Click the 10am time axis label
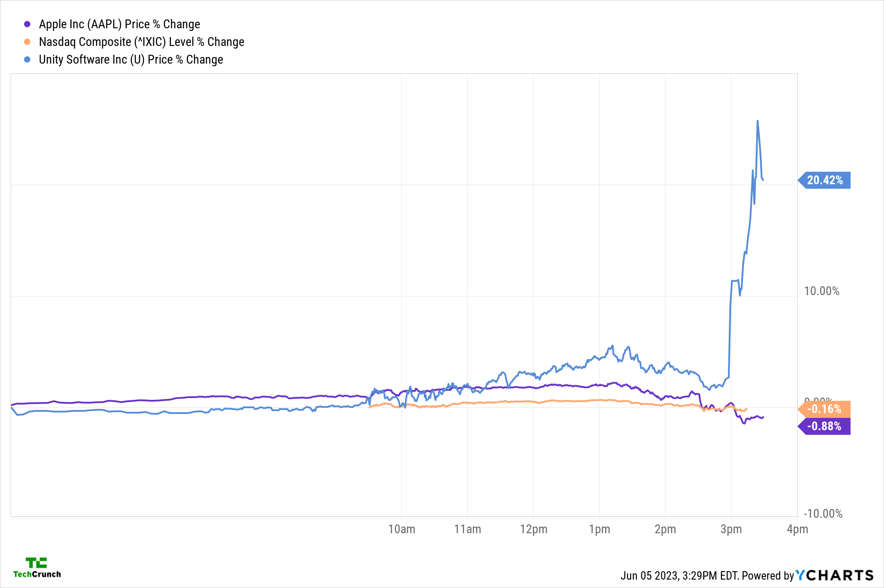Viewport: 884px width, 588px height. coord(401,529)
